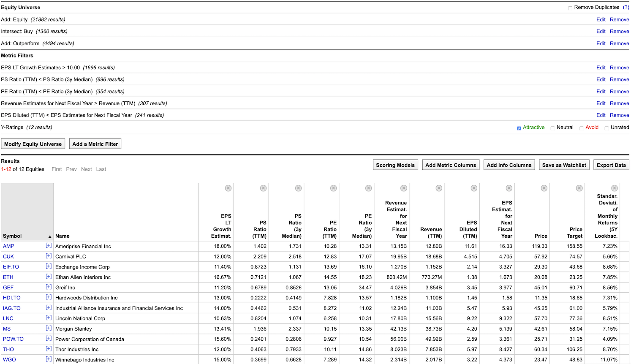Remove the Revenue (TTM) column
631x364 pixels.
pyautogui.click(x=439, y=188)
